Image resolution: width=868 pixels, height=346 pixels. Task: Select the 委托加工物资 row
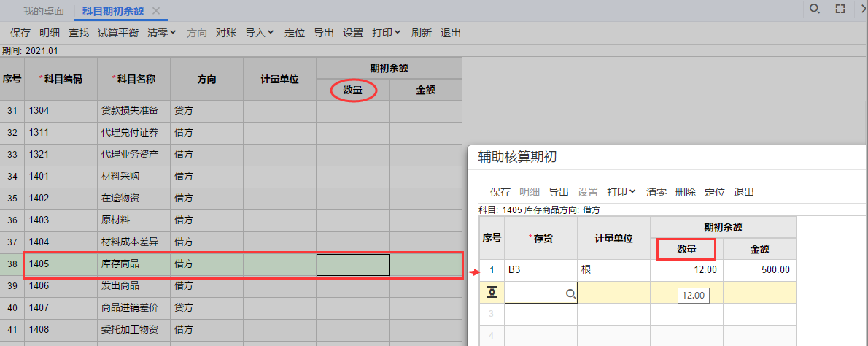(230, 330)
